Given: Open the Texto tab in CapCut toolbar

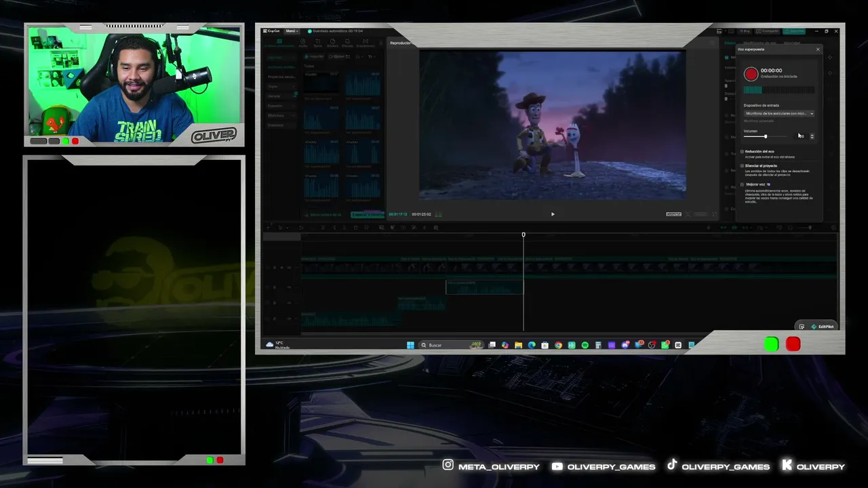Looking at the screenshot, I should click(318, 43).
